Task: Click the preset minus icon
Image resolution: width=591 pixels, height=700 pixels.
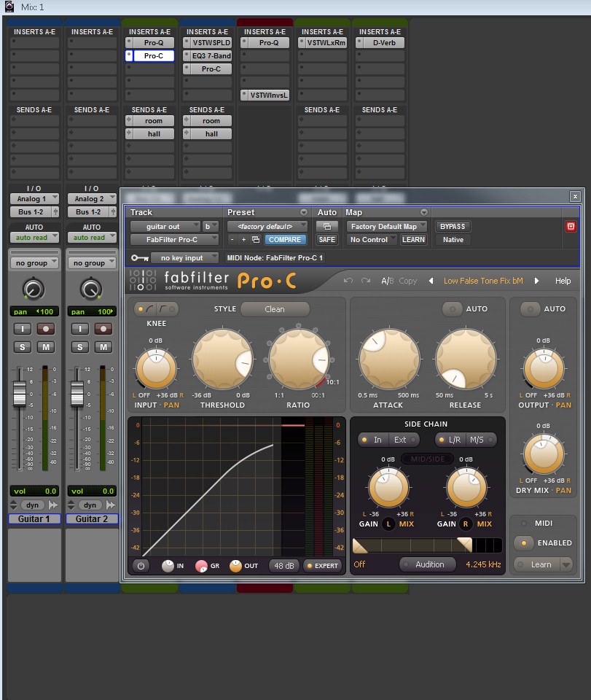Action: coord(232,240)
